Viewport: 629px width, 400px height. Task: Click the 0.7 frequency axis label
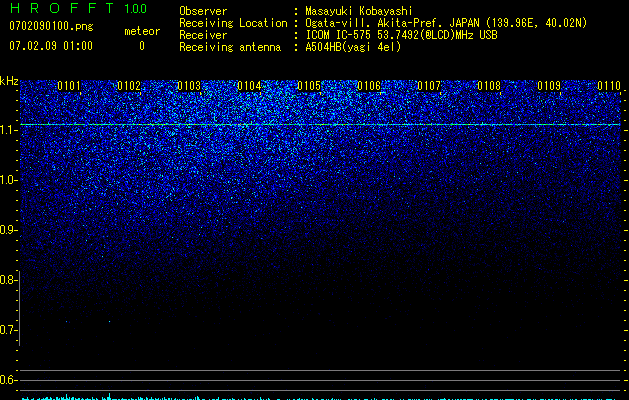click(9, 330)
